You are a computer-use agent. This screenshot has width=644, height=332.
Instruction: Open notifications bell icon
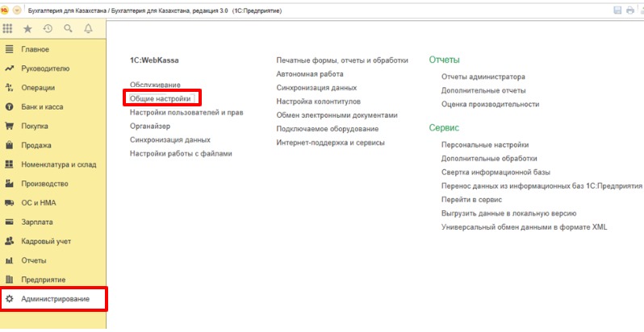click(x=88, y=28)
